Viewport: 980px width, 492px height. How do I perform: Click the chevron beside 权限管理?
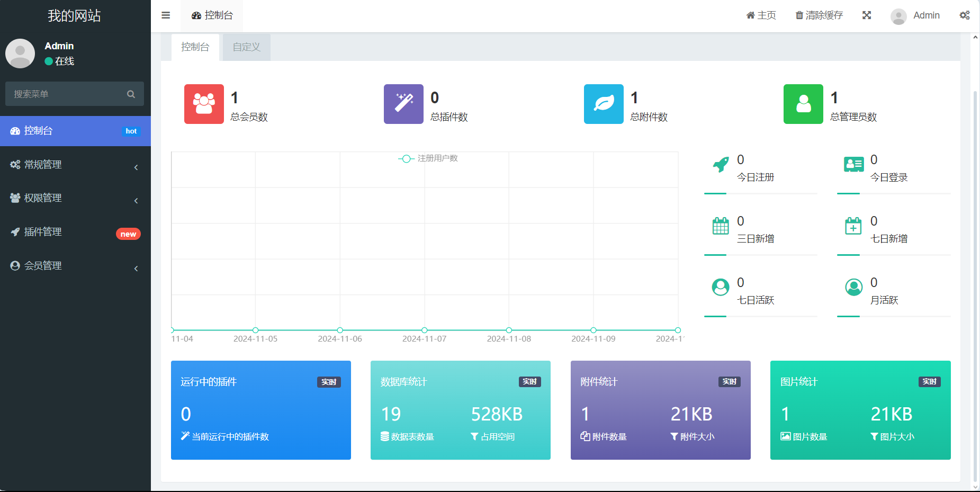coord(136,201)
